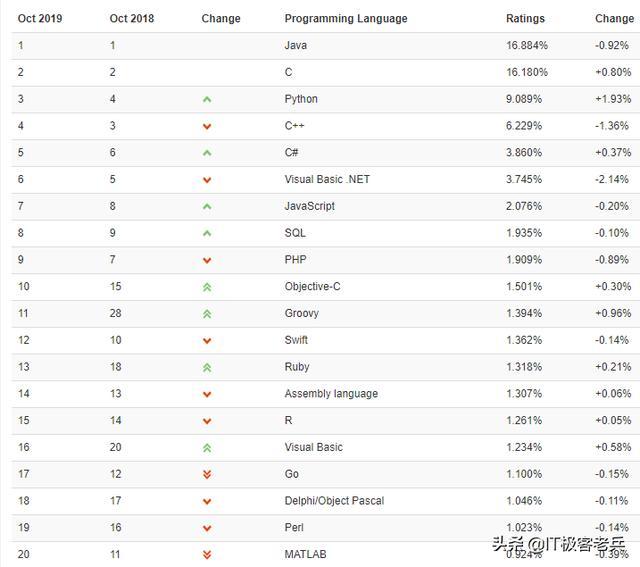Click the double green up arrow for Objective-C
Image resolution: width=640 pixels, height=567 pixels.
207,287
